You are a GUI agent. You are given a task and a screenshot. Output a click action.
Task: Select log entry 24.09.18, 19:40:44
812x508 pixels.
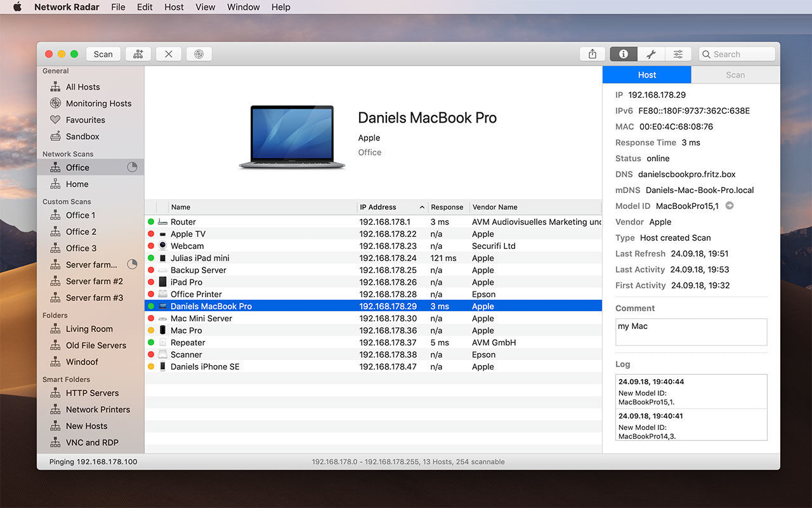coord(691,392)
